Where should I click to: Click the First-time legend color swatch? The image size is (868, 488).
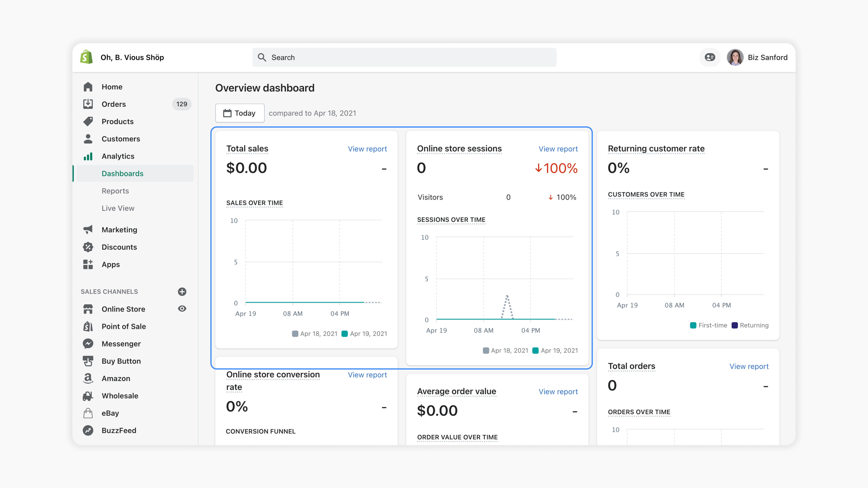coord(693,325)
